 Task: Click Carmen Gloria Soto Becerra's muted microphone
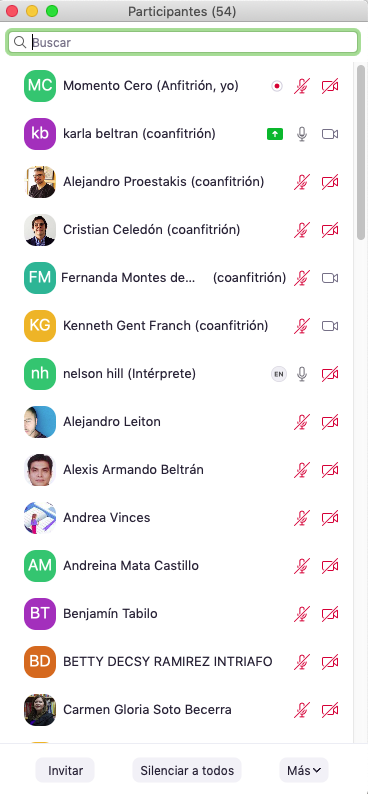302,709
